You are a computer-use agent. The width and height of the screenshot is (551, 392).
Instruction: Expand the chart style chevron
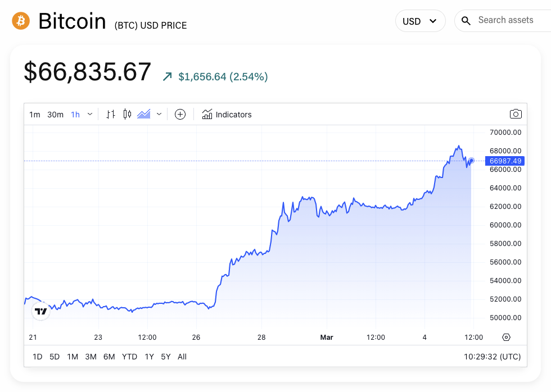point(159,114)
